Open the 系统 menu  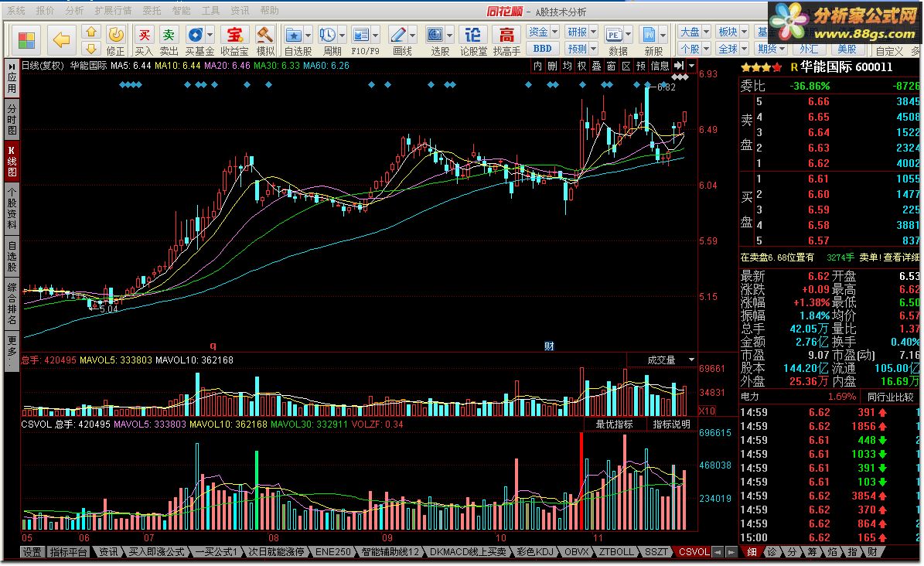pos(16,11)
